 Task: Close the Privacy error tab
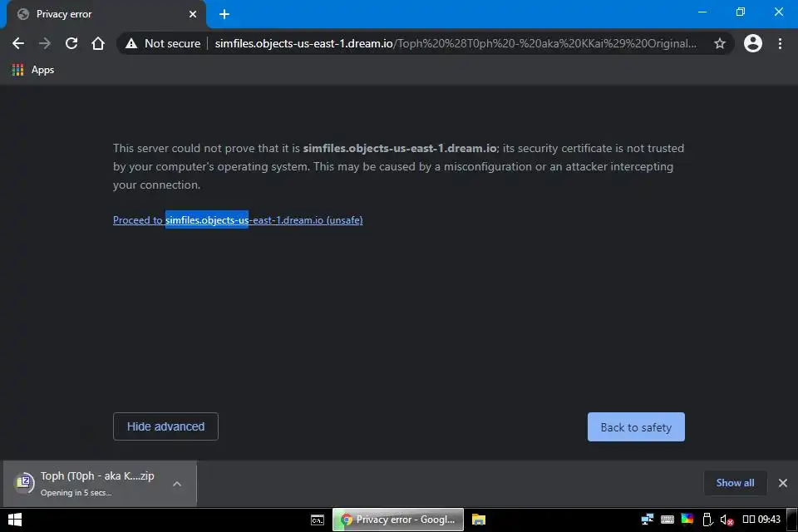(193, 14)
